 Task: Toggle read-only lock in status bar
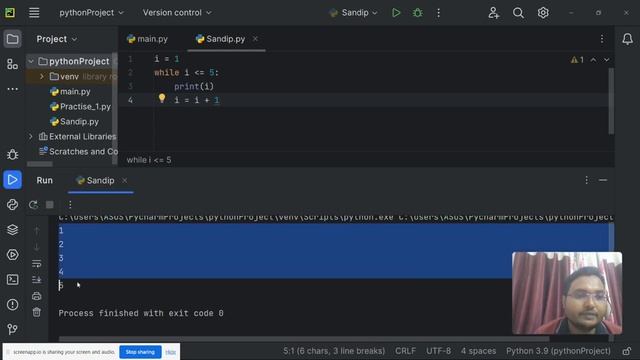(x=627, y=351)
